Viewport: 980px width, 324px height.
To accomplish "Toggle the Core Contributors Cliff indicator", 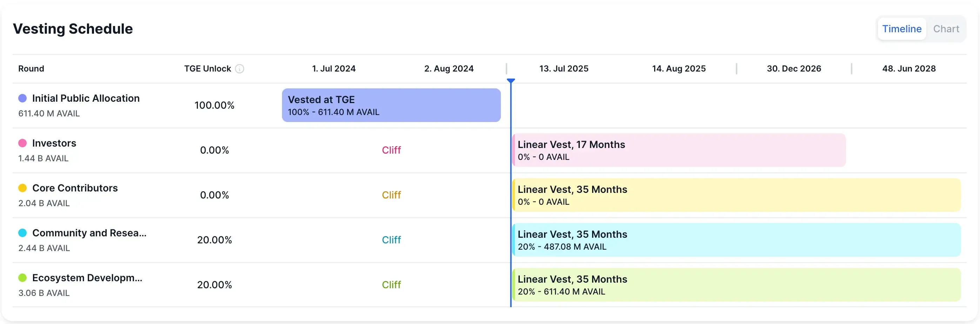I will coord(391,195).
